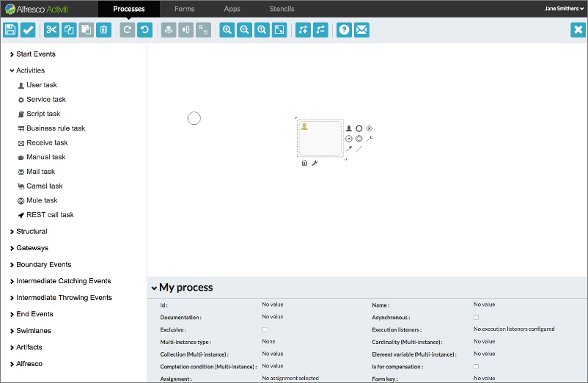Add a bend point to sequence flow

click(x=303, y=30)
